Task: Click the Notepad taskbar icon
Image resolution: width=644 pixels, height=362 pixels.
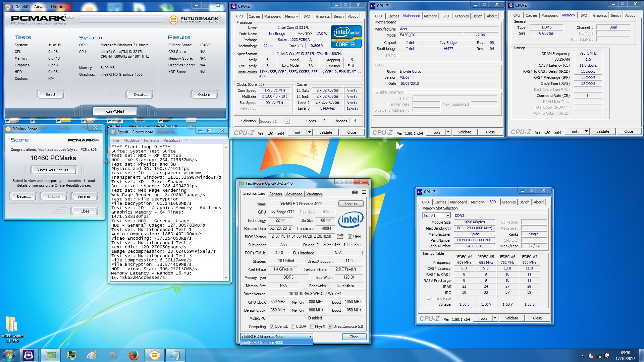Action: click(x=175, y=355)
